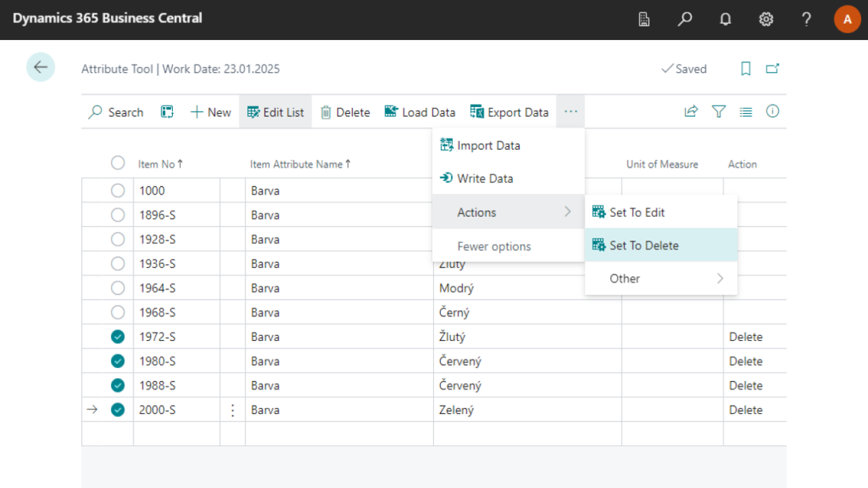Open the settings gear

tap(766, 20)
